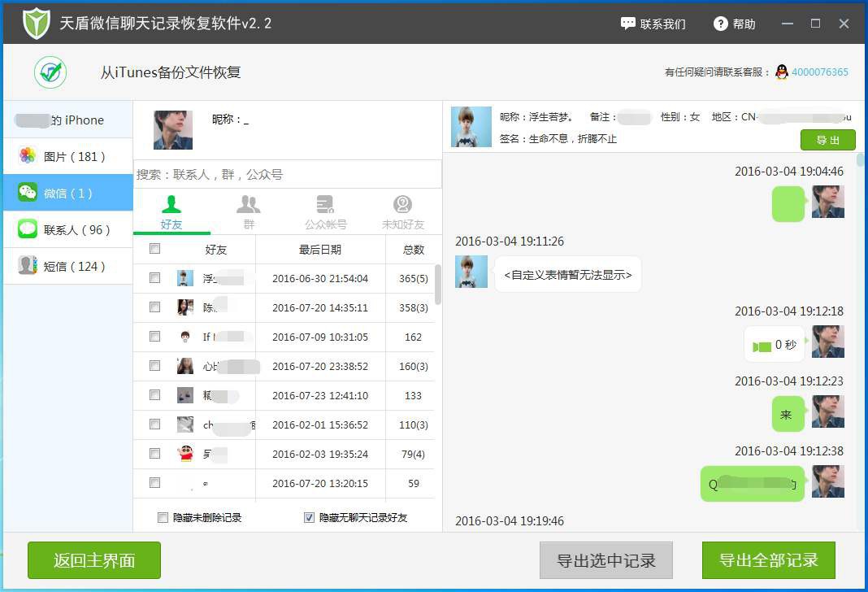Screen dimensions: 868x592
Task: Select the 未知好友 tab
Action: pos(401,211)
